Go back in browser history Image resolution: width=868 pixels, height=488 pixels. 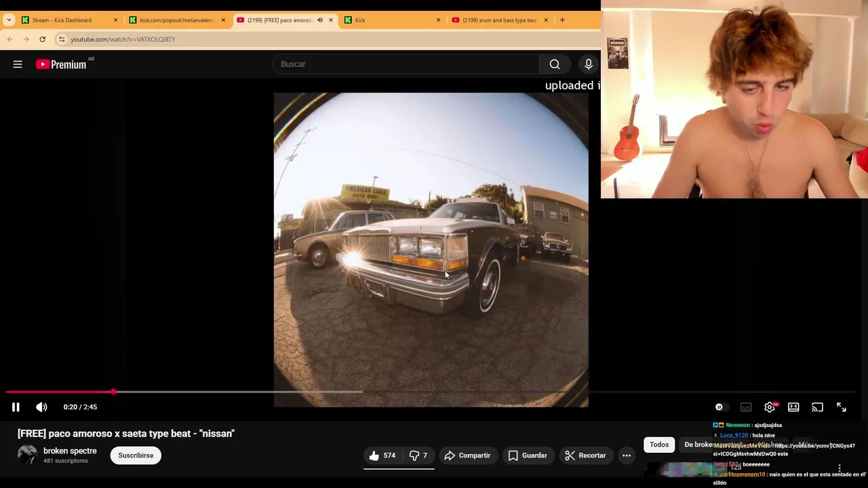(9, 39)
